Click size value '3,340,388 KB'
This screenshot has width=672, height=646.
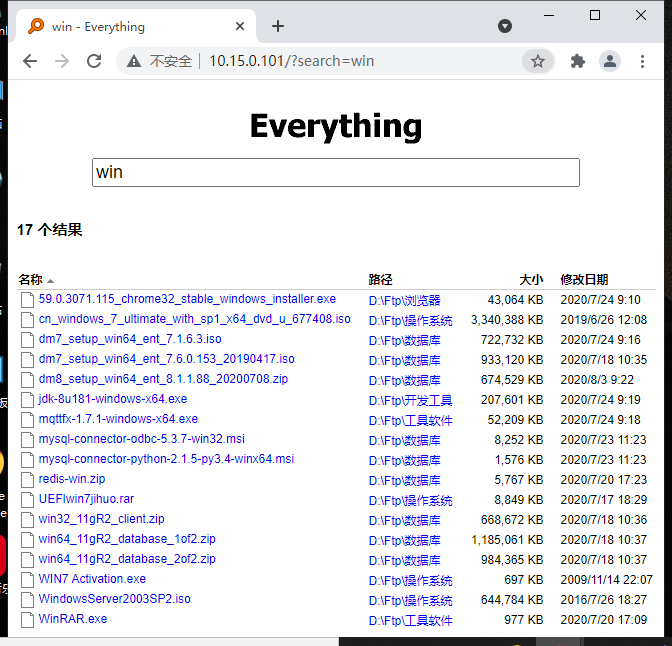(507, 320)
